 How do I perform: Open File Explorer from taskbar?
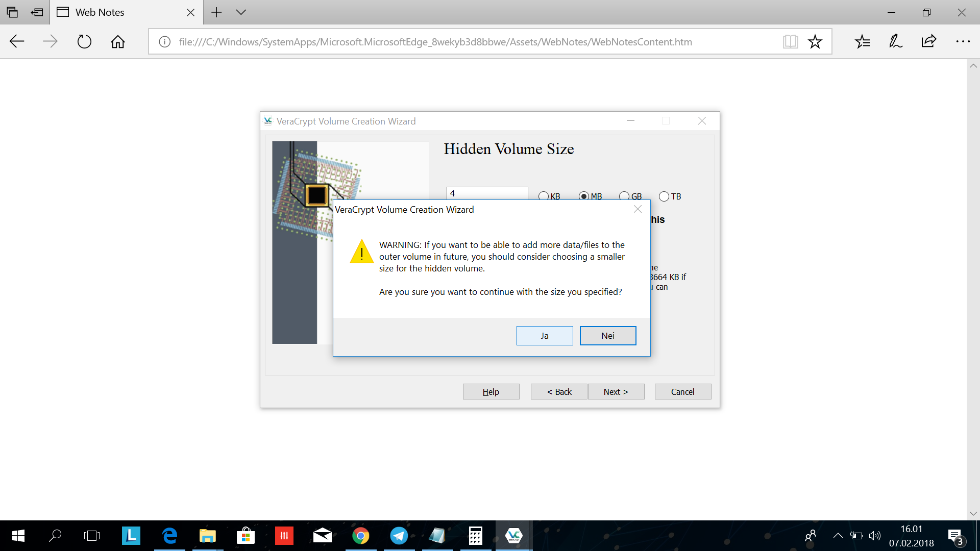pyautogui.click(x=208, y=536)
